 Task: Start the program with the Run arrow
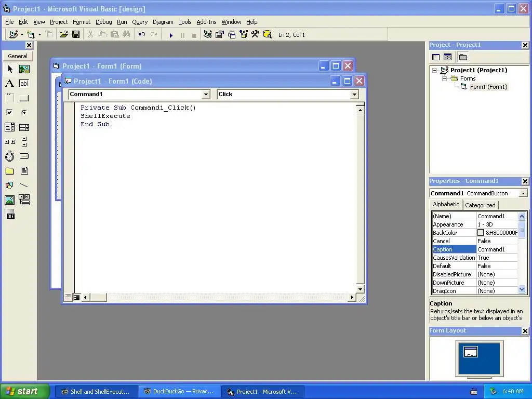(x=171, y=35)
